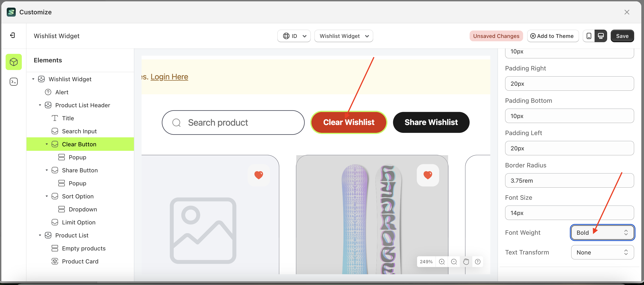This screenshot has height=285, width=644.
Task: Select the Product Card icon in tree
Action: (55, 261)
